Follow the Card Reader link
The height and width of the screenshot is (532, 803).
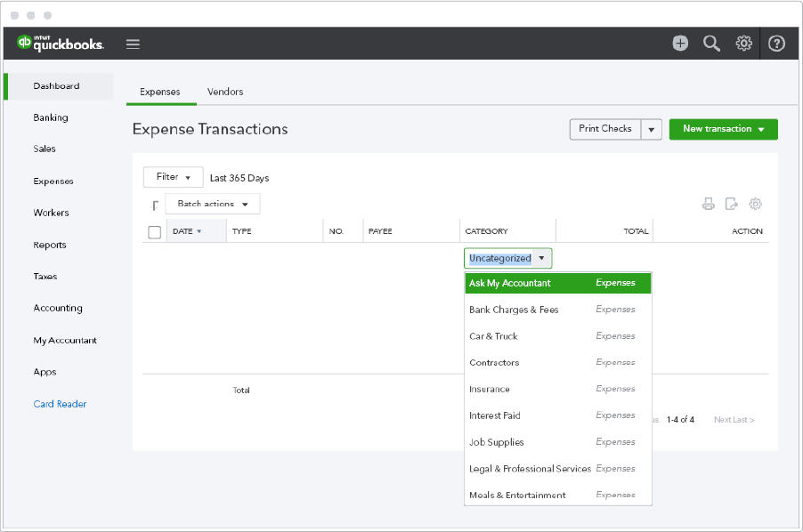pos(60,404)
